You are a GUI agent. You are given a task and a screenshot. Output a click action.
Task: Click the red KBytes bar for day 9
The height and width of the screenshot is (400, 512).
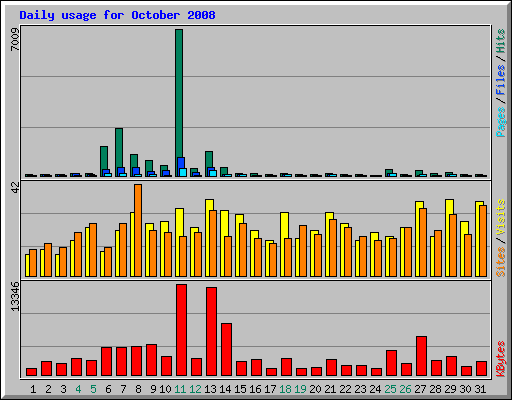point(151,360)
